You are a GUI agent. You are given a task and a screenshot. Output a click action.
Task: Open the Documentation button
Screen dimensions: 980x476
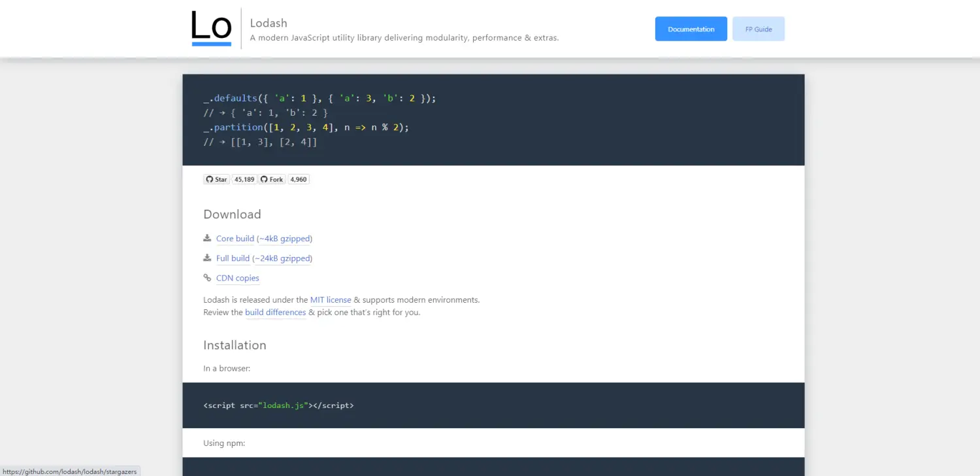pyautogui.click(x=691, y=29)
